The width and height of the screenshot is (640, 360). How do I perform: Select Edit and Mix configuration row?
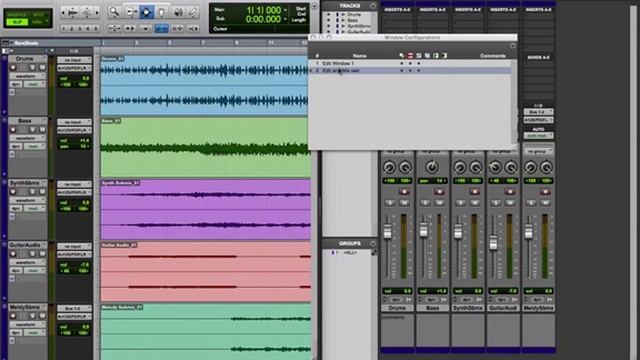coord(411,70)
